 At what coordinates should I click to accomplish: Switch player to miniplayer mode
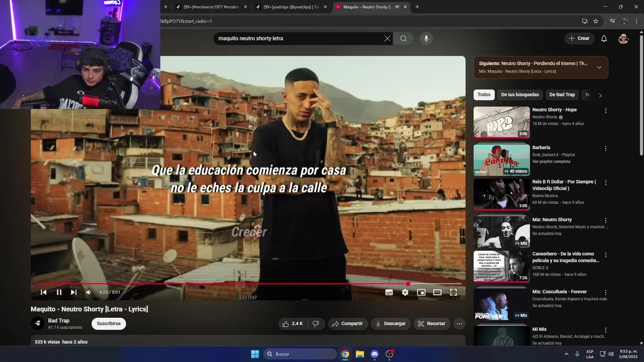(421, 292)
